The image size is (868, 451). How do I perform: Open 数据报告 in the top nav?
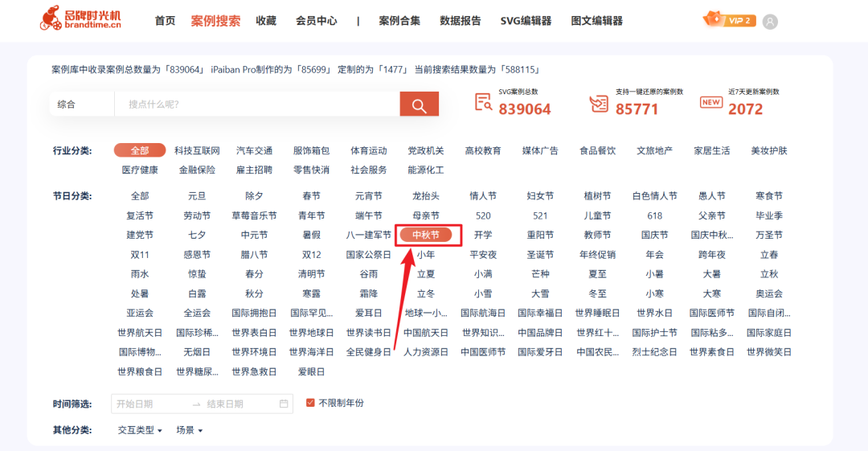[461, 21]
